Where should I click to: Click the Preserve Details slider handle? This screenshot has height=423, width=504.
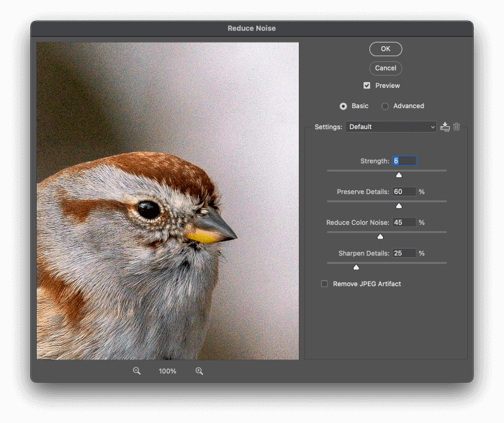coord(399,206)
